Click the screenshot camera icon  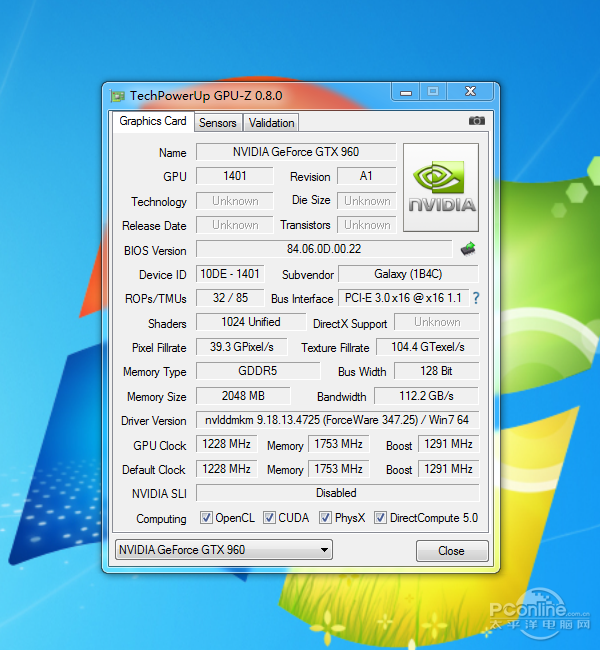[476, 121]
